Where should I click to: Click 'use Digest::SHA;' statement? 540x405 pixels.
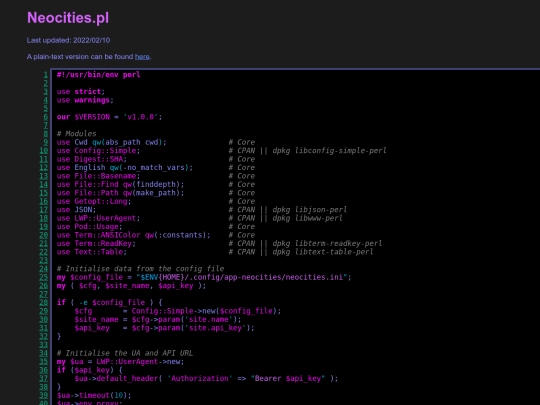click(x=92, y=159)
